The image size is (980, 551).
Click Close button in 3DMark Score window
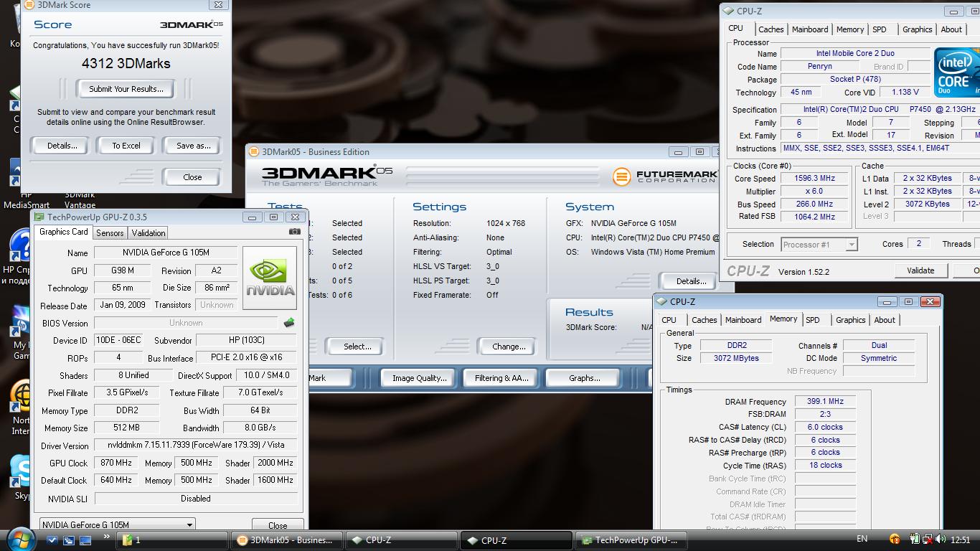tap(192, 177)
